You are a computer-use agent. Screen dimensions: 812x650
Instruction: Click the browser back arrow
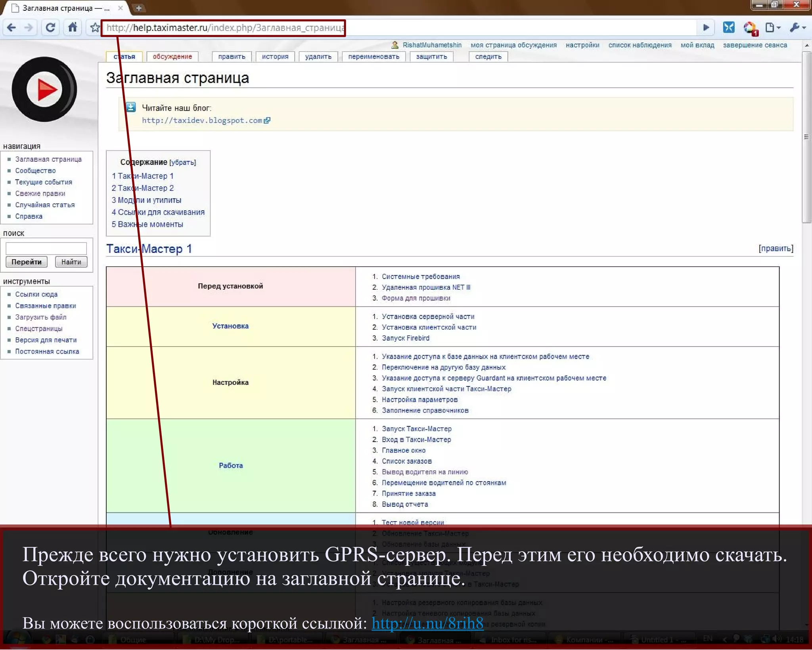pos(11,28)
